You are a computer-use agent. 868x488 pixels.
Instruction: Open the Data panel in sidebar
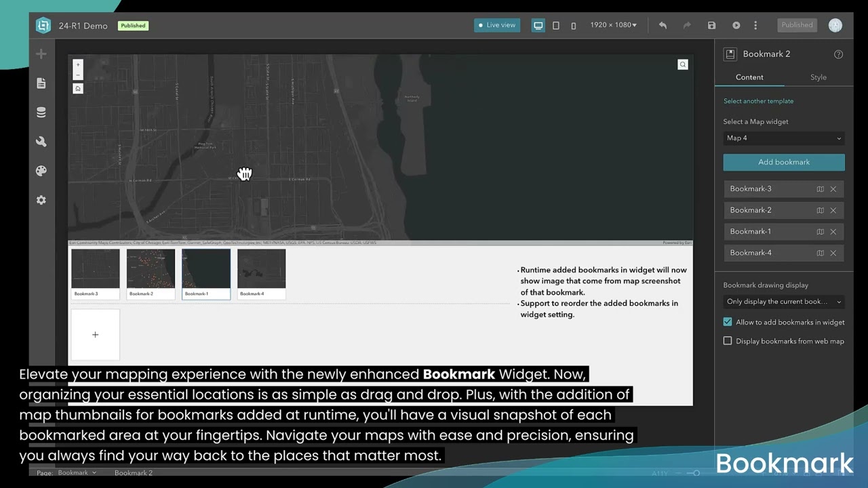[41, 113]
